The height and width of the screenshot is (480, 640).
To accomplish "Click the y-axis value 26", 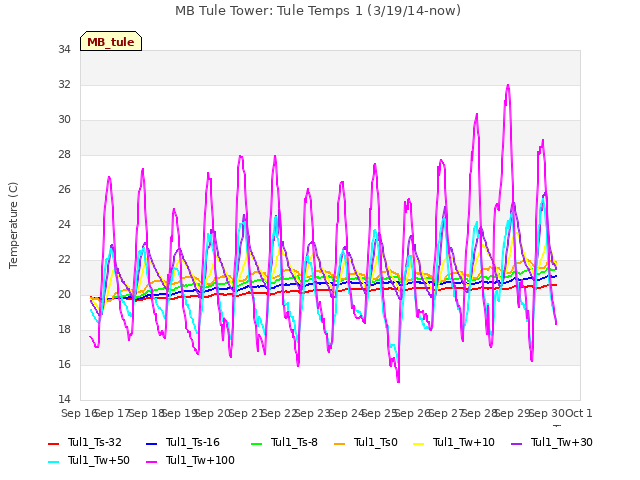I will [x=64, y=189].
